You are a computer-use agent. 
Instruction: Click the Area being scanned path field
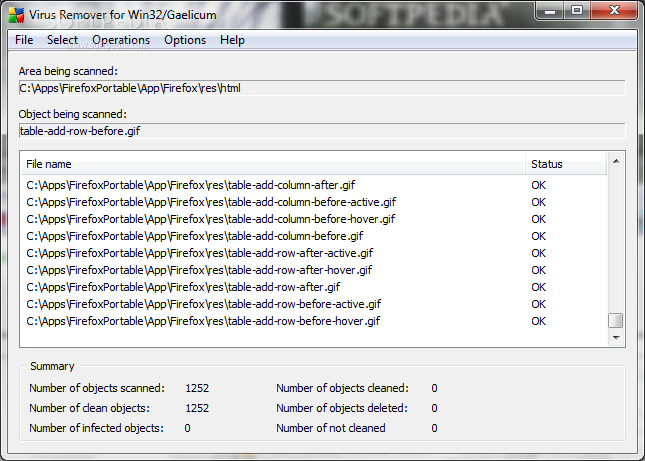point(322,88)
